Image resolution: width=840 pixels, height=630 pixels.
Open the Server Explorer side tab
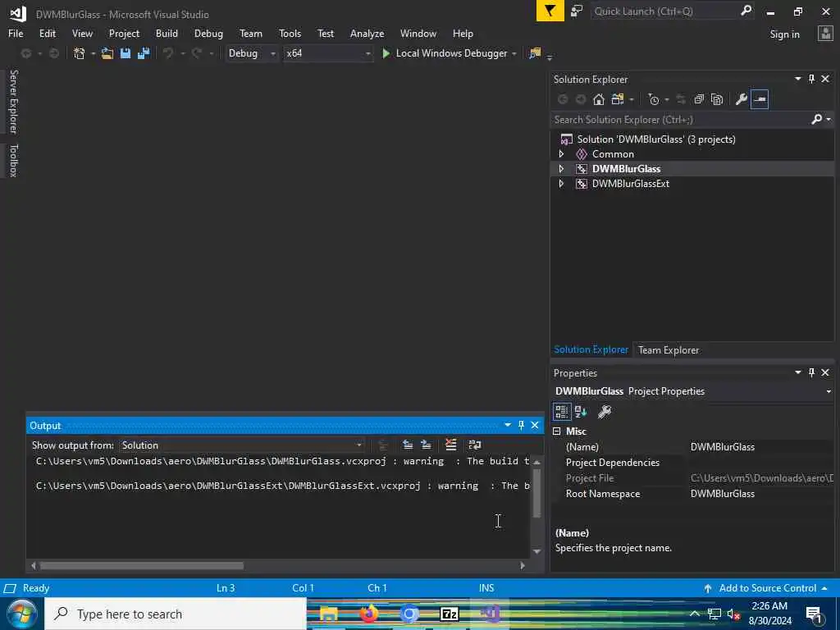click(x=13, y=101)
